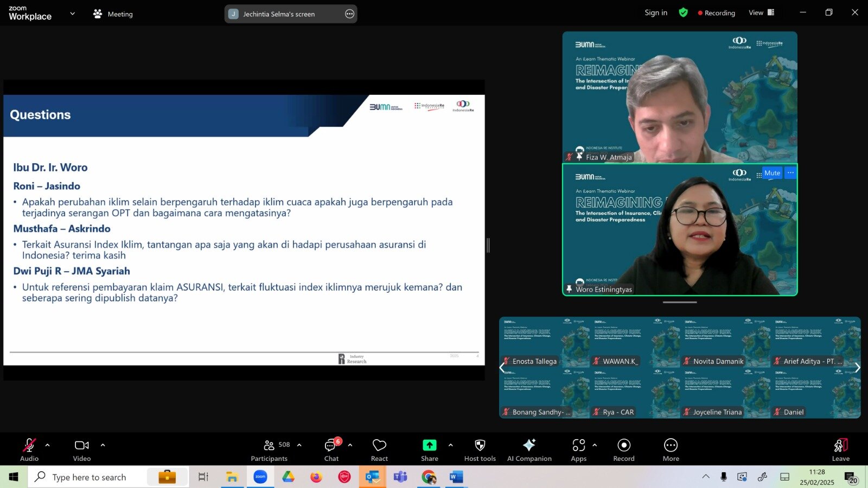The height and width of the screenshot is (488, 868).
Task: Open the Chat panel
Action: [331, 450]
